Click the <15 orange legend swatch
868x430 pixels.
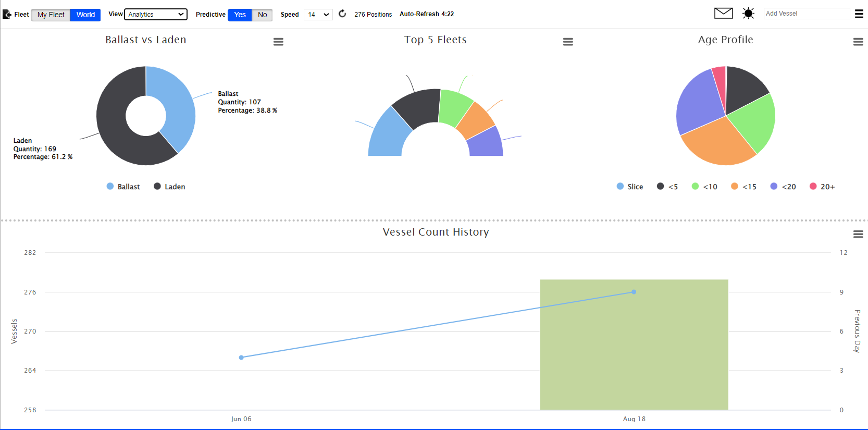pyautogui.click(x=735, y=187)
